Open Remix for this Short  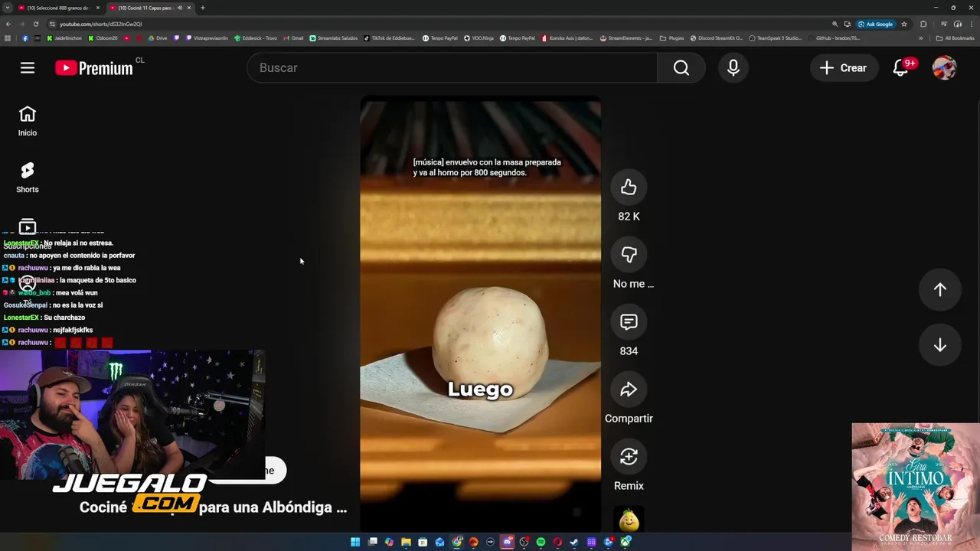coord(629,457)
